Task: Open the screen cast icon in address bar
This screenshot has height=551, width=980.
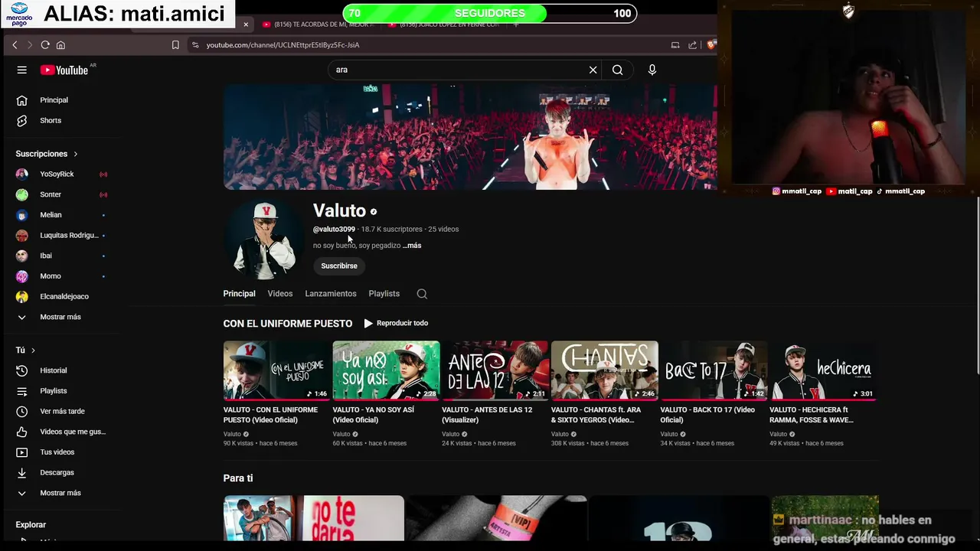Action: coord(675,45)
